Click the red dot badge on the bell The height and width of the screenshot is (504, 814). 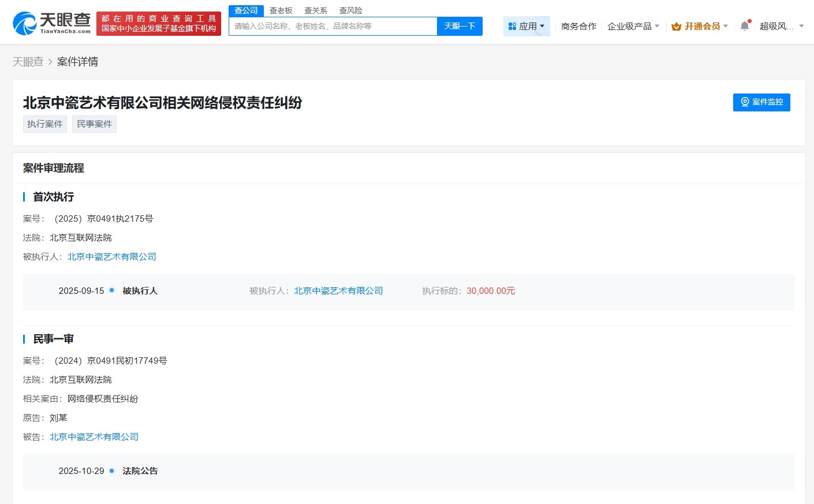(749, 20)
